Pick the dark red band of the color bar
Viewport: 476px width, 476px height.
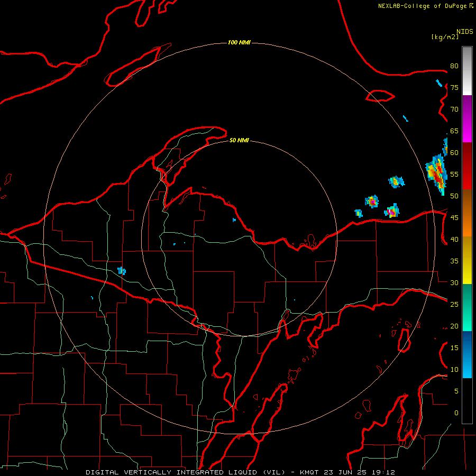click(467, 166)
